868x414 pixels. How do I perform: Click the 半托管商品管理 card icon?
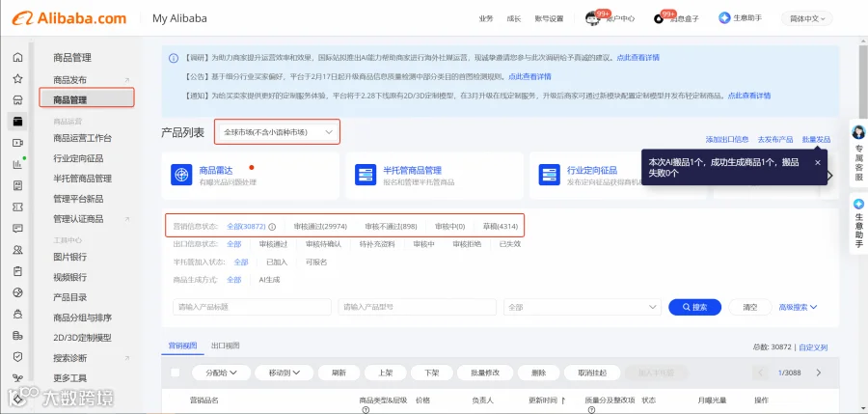(366, 175)
